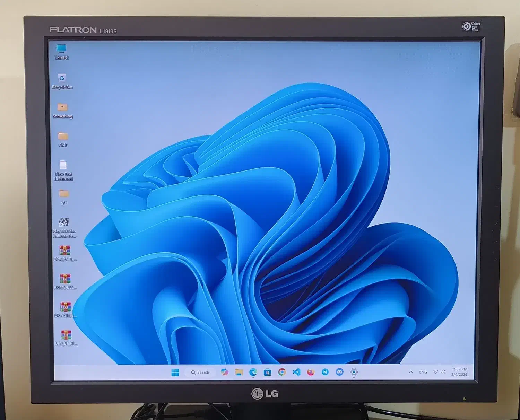Open the Recycle Bin
This screenshot has height=420, width=520.
[61, 77]
